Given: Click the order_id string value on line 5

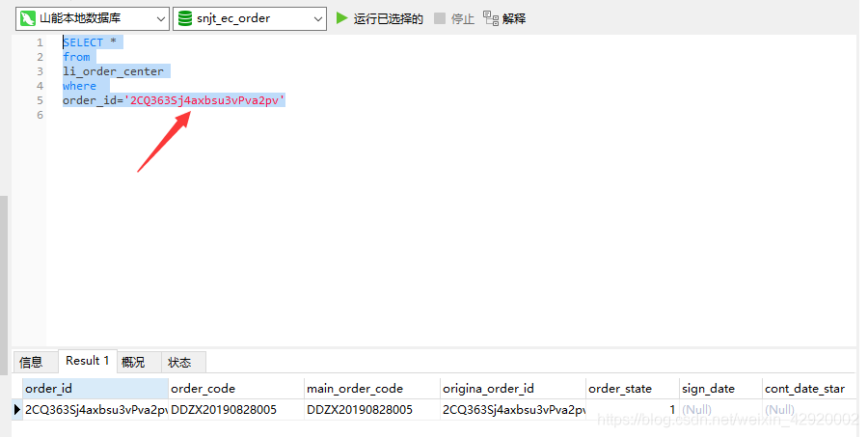Looking at the screenshot, I should coord(204,100).
